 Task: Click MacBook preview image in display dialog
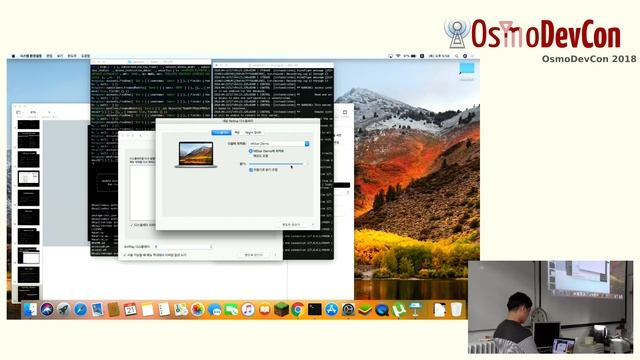196,155
